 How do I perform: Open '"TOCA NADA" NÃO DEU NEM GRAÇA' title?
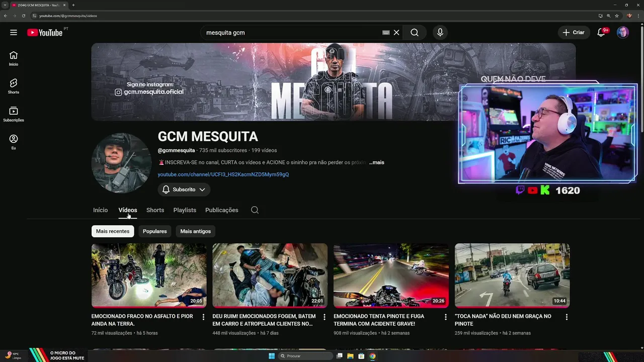point(503,320)
